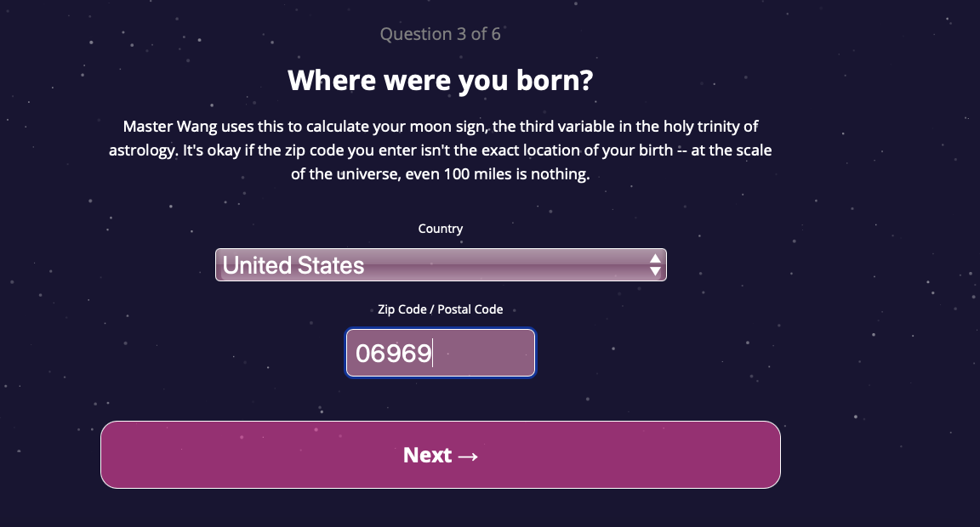Viewport: 980px width, 527px height.
Task: Click the up-down arrows on Country selector
Action: click(655, 265)
